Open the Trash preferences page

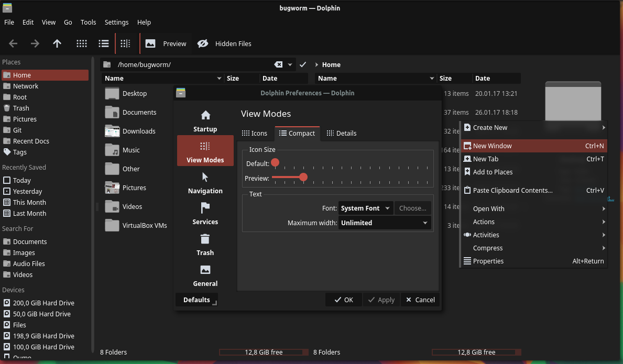point(205,244)
